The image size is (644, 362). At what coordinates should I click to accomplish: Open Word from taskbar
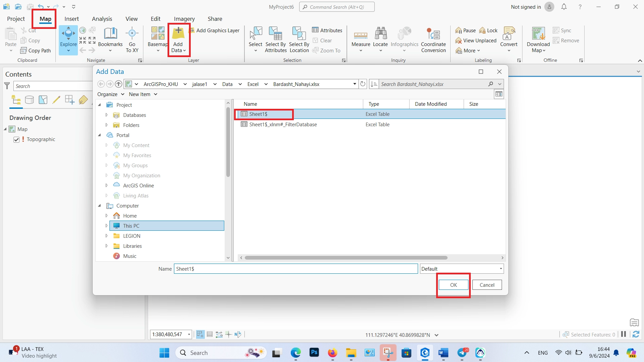(443, 353)
